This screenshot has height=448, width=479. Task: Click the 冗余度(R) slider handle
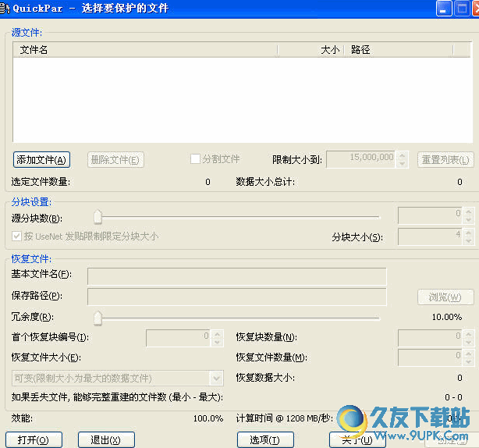tap(98, 318)
